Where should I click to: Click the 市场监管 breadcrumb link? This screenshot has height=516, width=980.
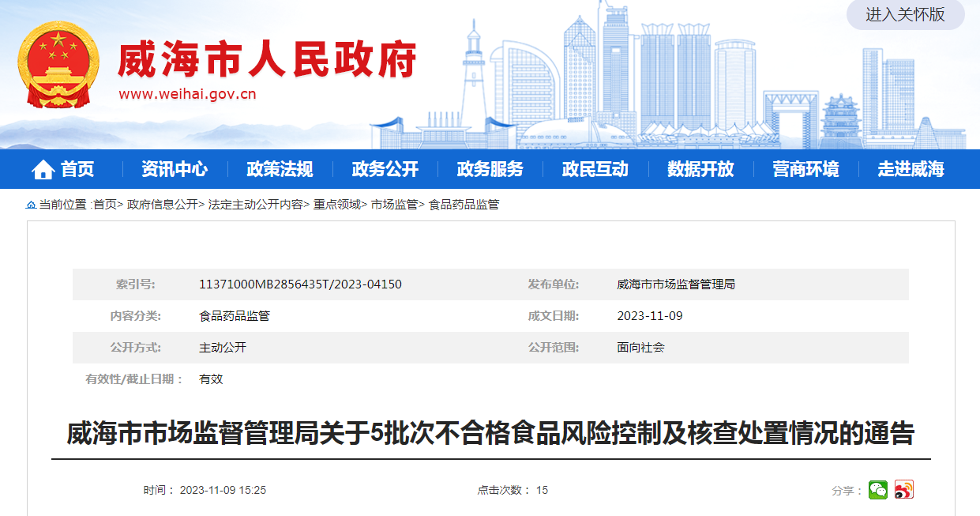point(394,205)
